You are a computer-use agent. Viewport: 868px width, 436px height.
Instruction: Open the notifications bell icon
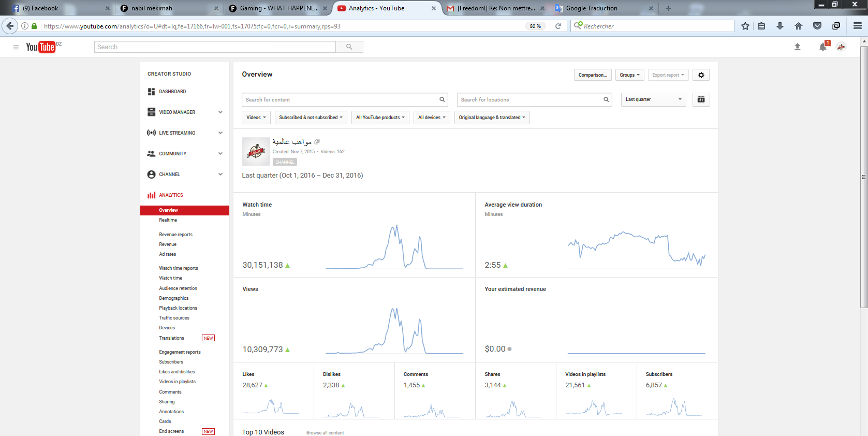(822, 47)
